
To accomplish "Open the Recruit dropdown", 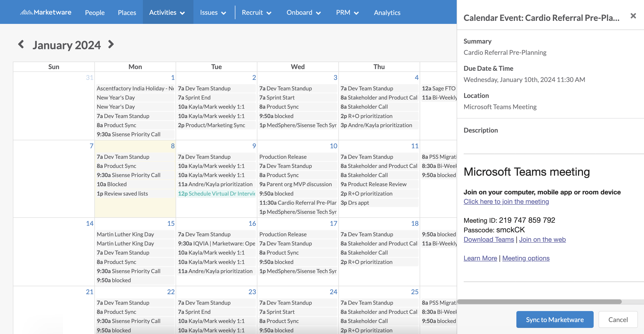I will (x=256, y=12).
